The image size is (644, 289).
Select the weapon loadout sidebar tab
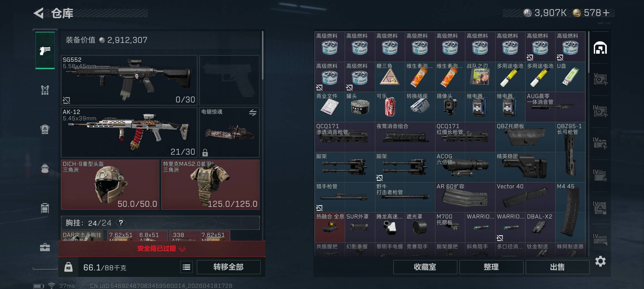click(x=45, y=50)
